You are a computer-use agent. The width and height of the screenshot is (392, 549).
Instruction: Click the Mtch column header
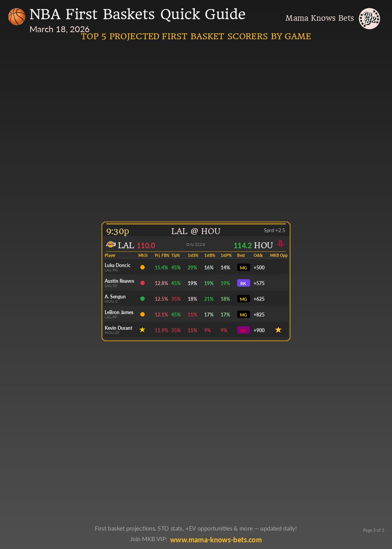click(x=143, y=255)
